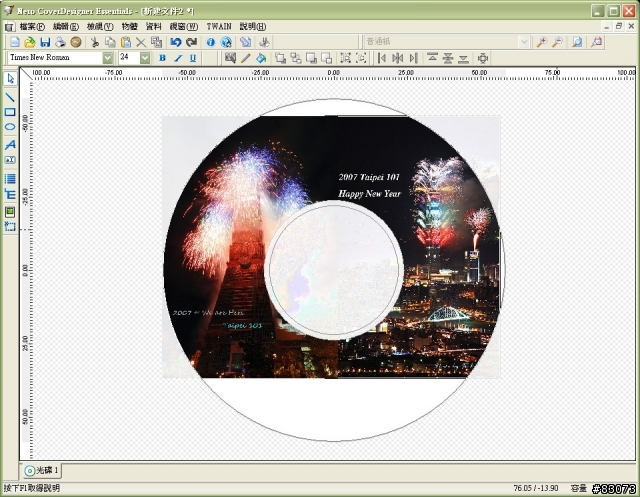The width and height of the screenshot is (640, 497).
Task: Insert an image with the picture tool
Action: pyautogui.click(x=10, y=211)
